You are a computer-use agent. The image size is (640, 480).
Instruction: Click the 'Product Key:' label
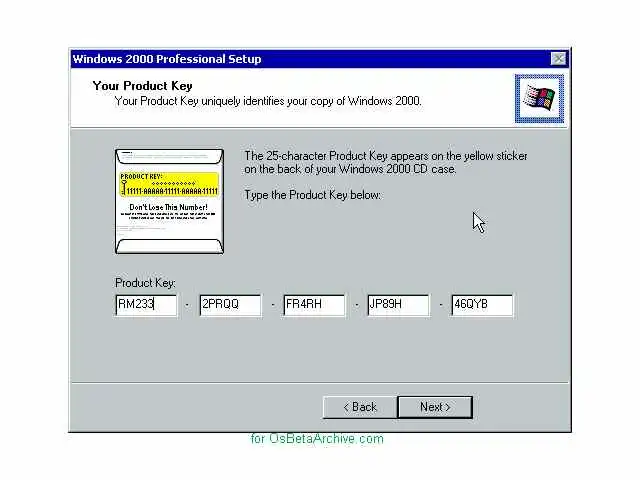click(x=145, y=283)
